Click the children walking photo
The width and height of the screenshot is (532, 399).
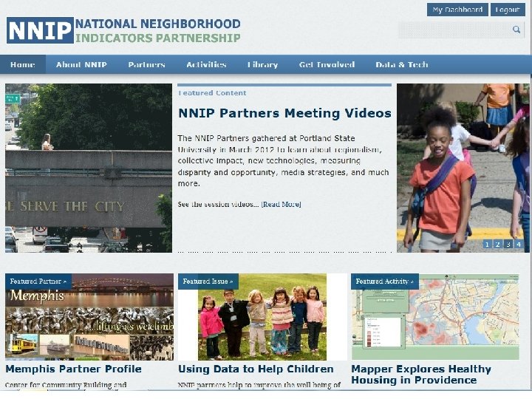pyautogui.click(x=463, y=168)
